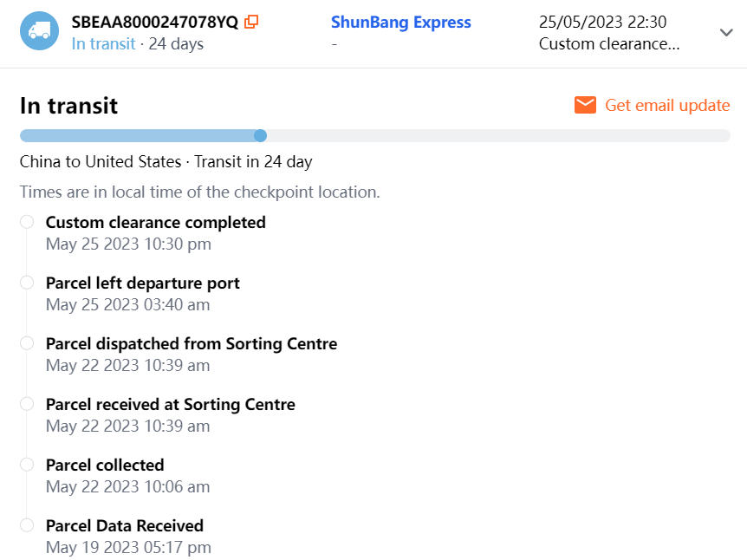
Task: Select the Parcel left departure port marker
Action: tap(27, 283)
